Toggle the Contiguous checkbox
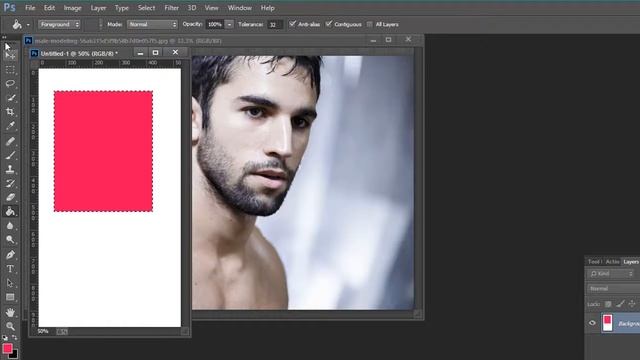The image size is (640, 360). (329, 24)
